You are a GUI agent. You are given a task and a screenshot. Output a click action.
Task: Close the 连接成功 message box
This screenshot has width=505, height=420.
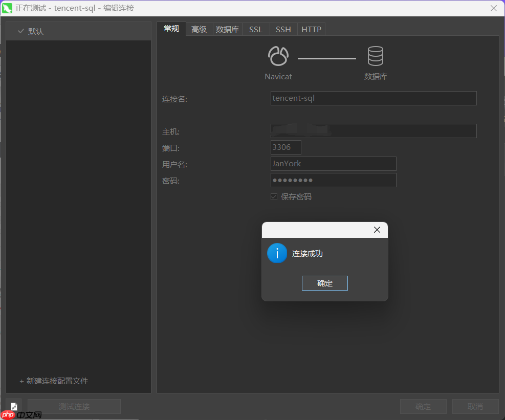377,230
